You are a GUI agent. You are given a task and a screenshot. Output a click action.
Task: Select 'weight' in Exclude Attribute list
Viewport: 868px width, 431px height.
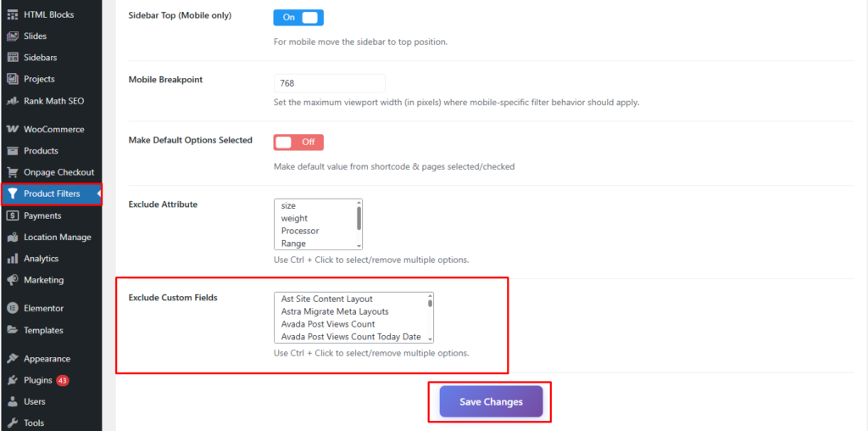[295, 218]
